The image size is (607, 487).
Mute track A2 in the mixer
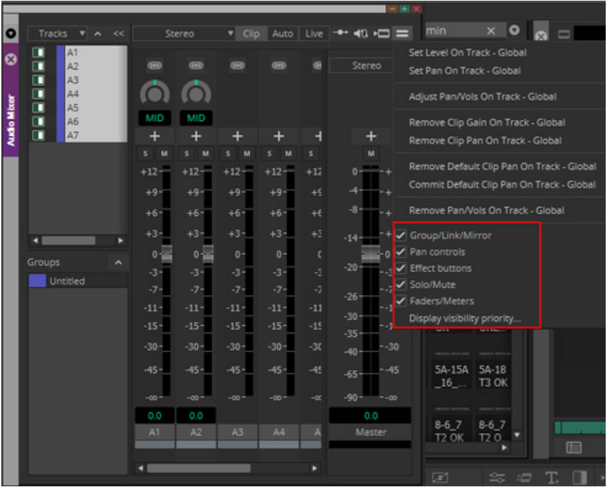tap(206, 154)
